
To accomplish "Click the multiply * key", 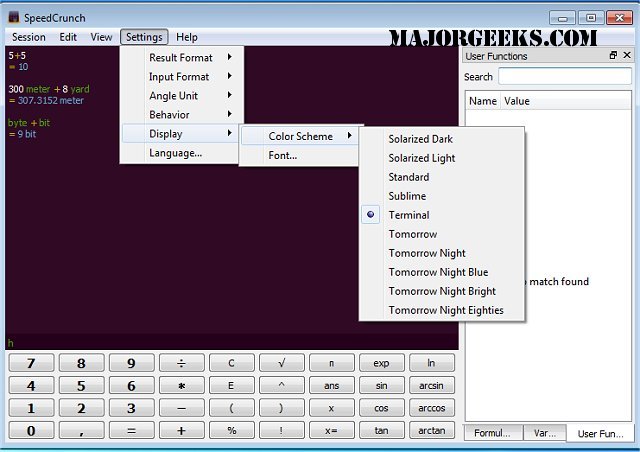I will [x=182, y=385].
